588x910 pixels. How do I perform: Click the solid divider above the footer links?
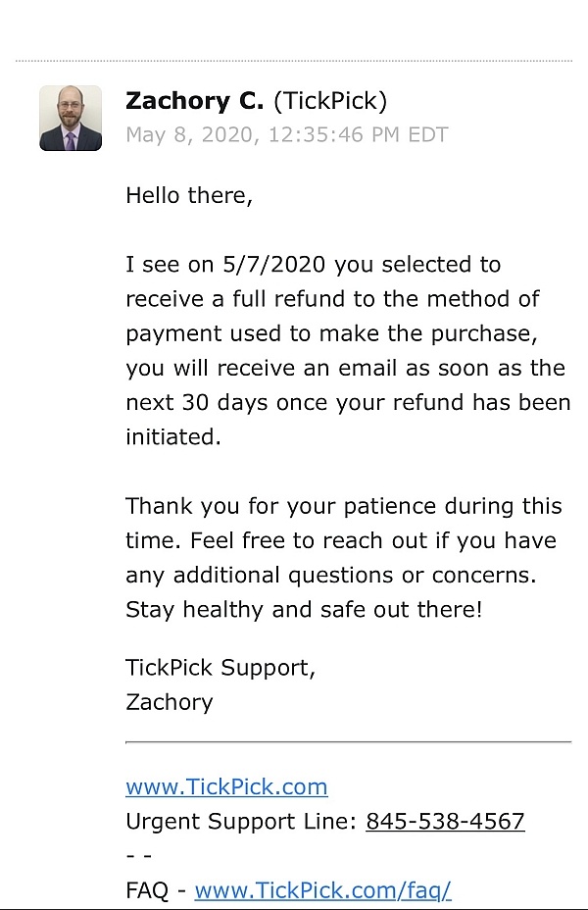click(x=348, y=742)
